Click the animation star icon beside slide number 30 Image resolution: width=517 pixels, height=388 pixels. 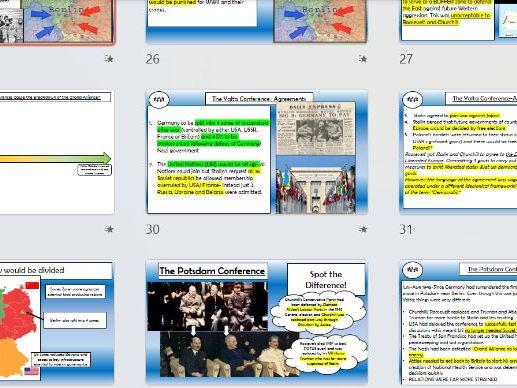tap(363, 229)
